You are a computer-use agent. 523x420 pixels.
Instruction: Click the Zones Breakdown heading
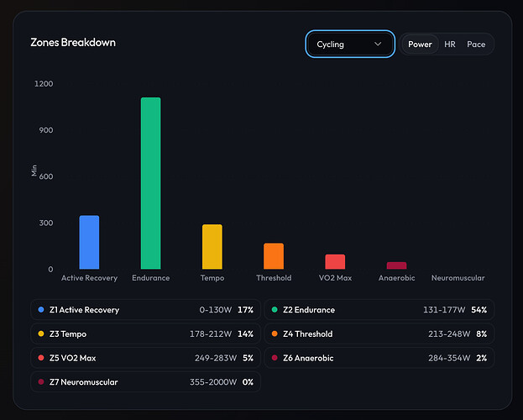coord(73,42)
